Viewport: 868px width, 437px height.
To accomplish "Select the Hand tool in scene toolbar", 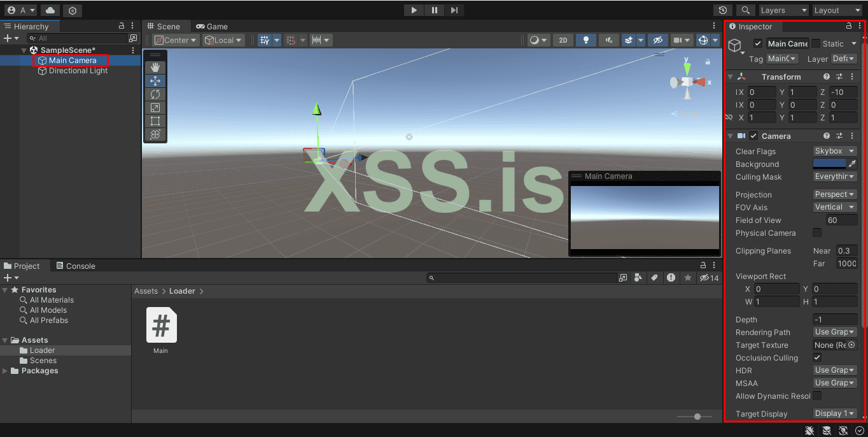I will (x=155, y=68).
